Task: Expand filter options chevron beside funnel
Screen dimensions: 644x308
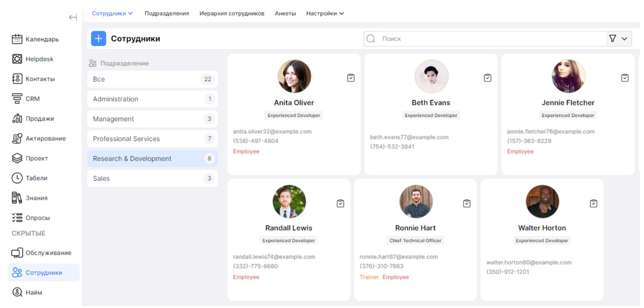Action: coord(624,39)
